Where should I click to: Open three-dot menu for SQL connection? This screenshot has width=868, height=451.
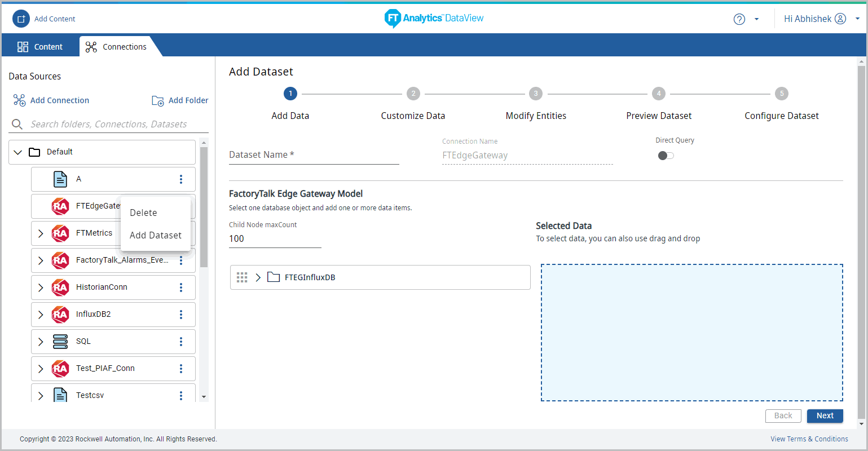[181, 342]
